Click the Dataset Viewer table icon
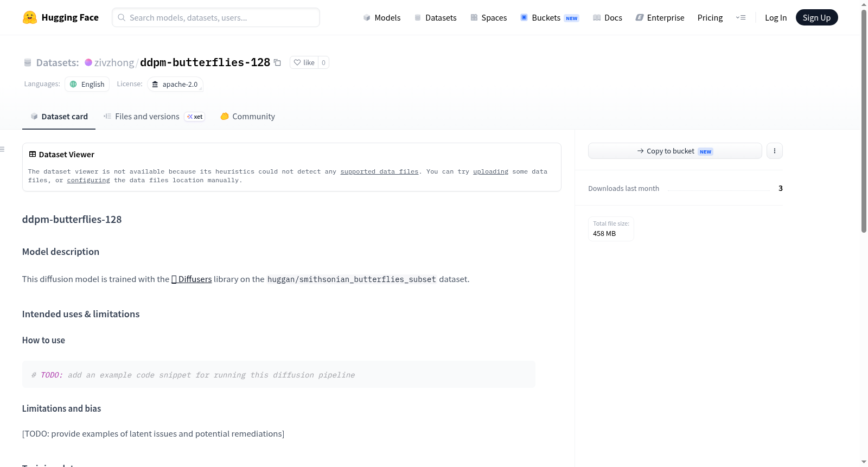Image resolution: width=868 pixels, height=467 pixels. click(x=33, y=155)
